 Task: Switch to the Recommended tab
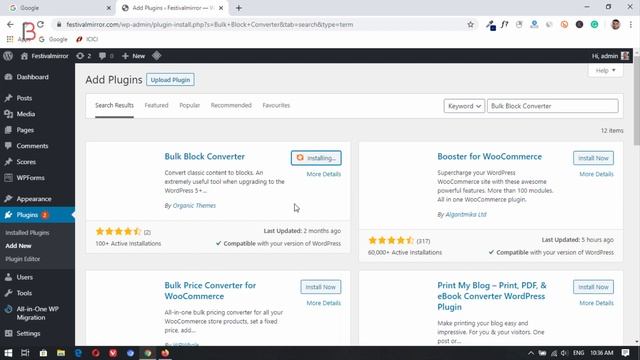[231, 105]
